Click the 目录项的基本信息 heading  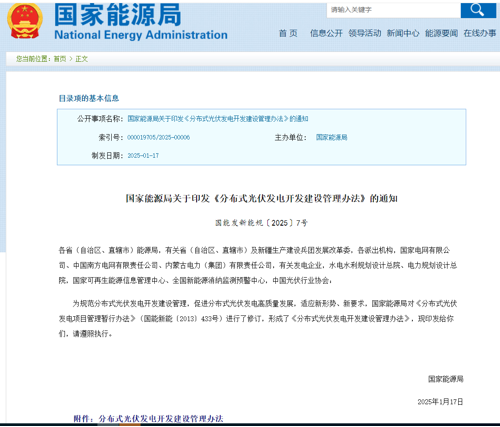tap(89, 98)
